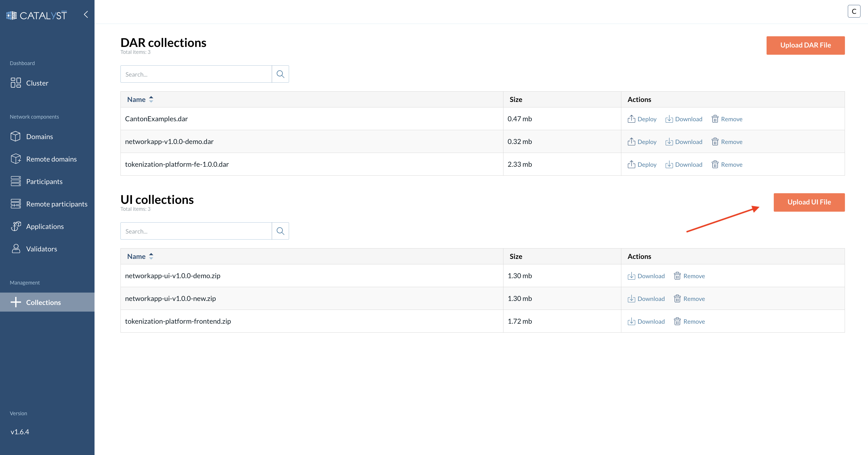Open Dashboard section in sidebar

click(22, 63)
